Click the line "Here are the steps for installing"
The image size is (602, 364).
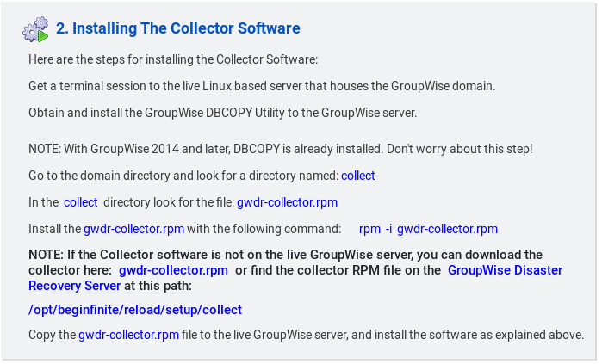pyautogui.click(x=173, y=59)
